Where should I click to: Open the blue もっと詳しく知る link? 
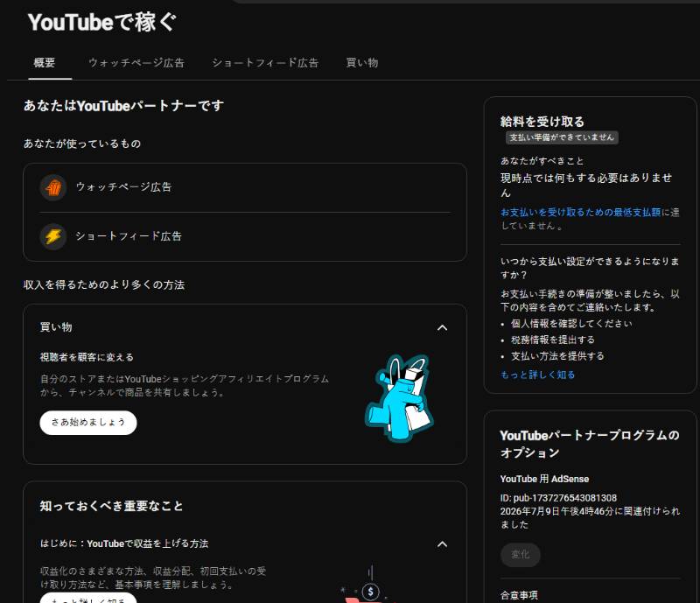(x=537, y=375)
